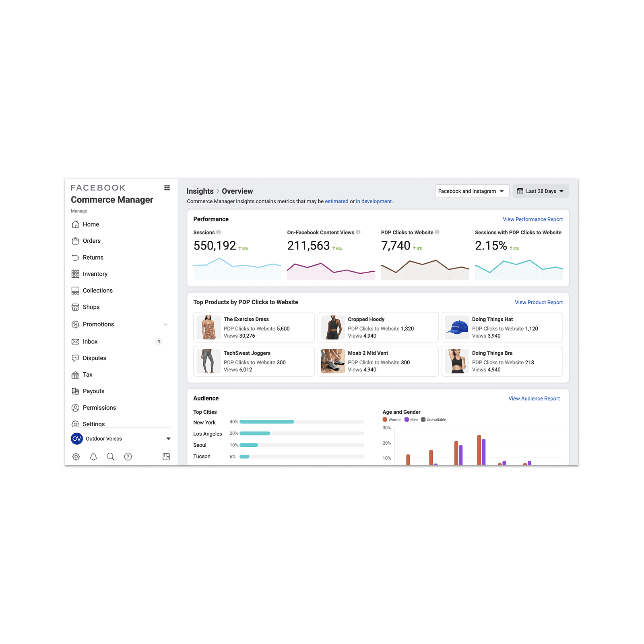Click the search magnifier icon
This screenshot has height=644, width=644.
[111, 456]
